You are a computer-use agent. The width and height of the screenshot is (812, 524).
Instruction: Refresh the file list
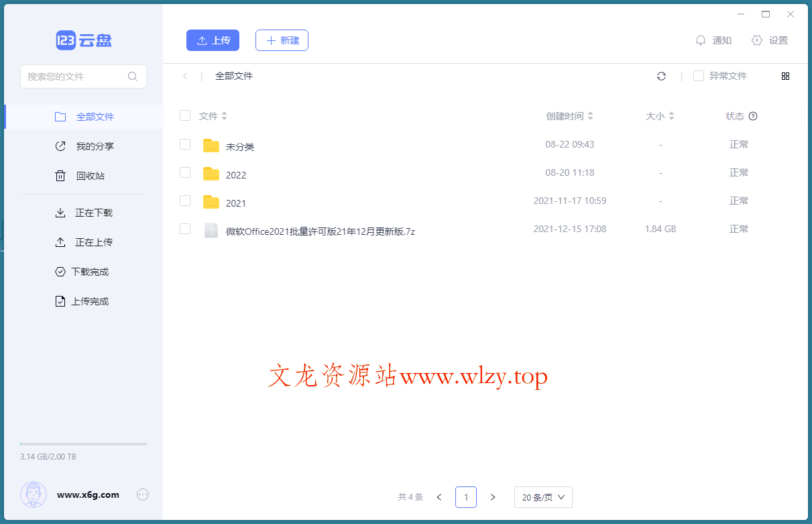[661, 76]
